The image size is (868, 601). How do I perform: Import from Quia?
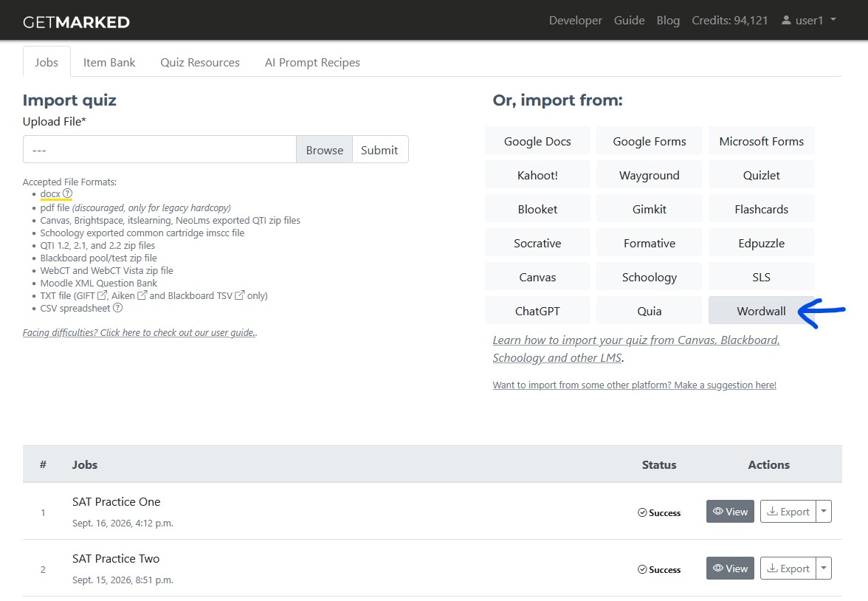click(x=650, y=311)
